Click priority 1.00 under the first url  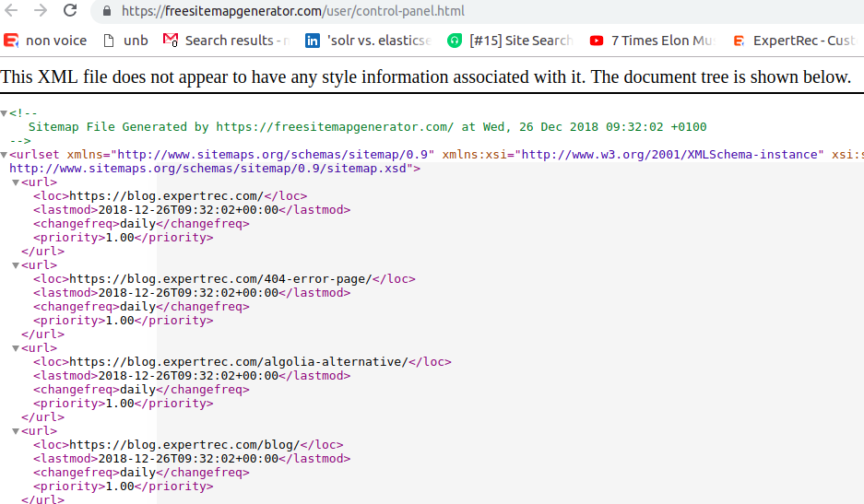tap(120, 238)
